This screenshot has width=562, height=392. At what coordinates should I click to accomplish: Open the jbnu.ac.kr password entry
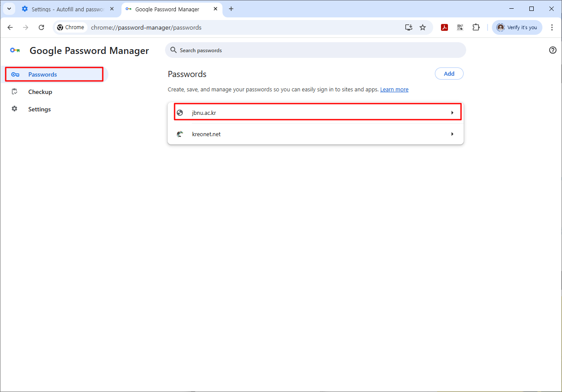[316, 113]
